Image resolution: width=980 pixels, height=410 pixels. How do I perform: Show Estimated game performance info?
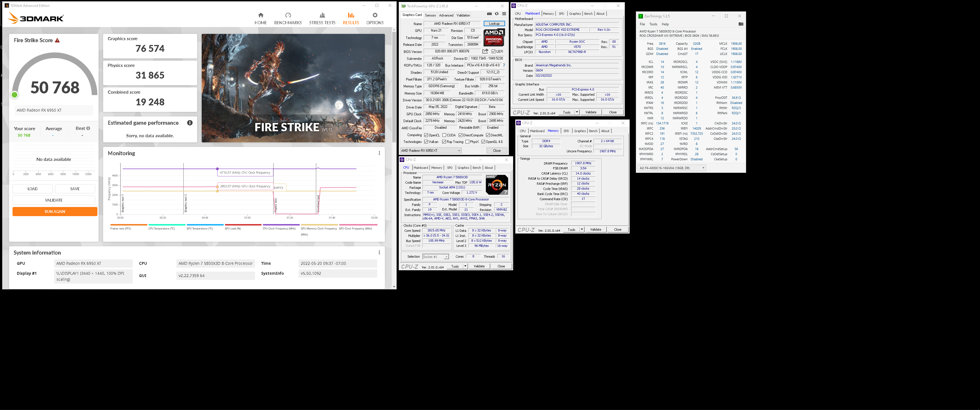(x=190, y=123)
